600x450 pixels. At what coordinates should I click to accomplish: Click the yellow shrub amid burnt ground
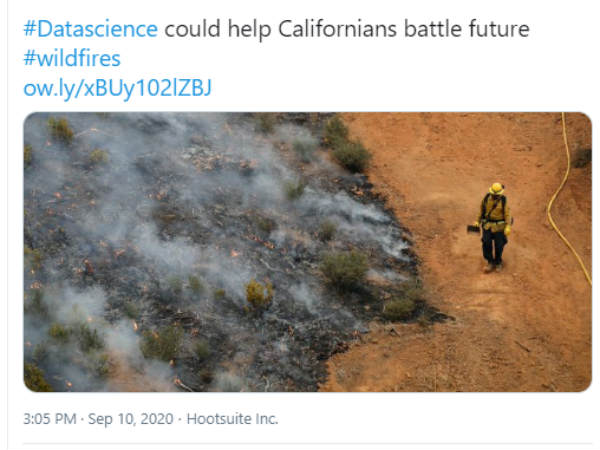(x=259, y=294)
